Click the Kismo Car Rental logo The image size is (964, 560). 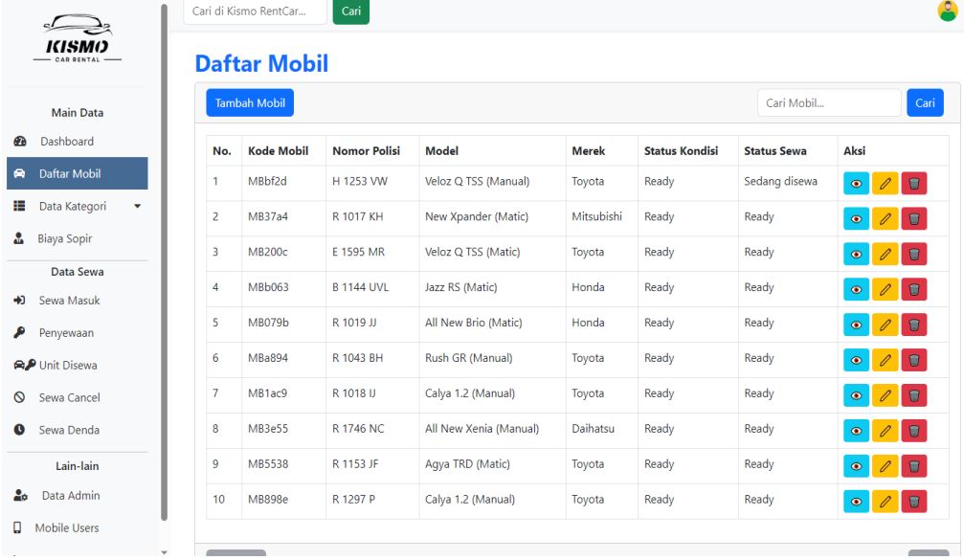pos(81,39)
